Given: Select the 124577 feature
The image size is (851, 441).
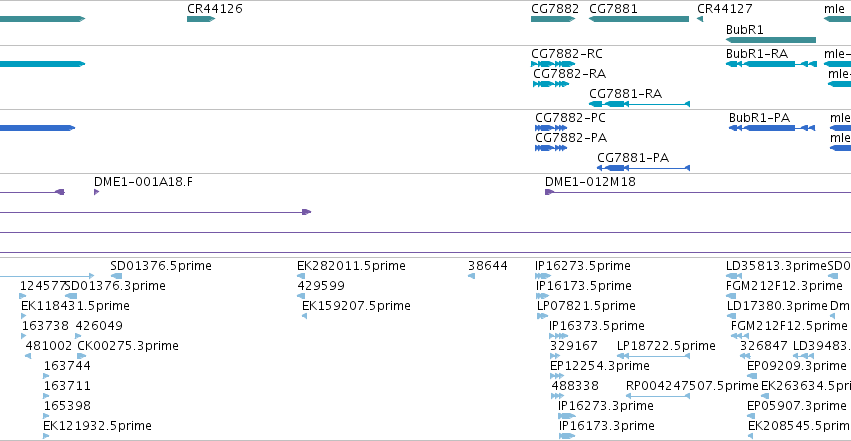Looking at the screenshot, I should point(22,296).
